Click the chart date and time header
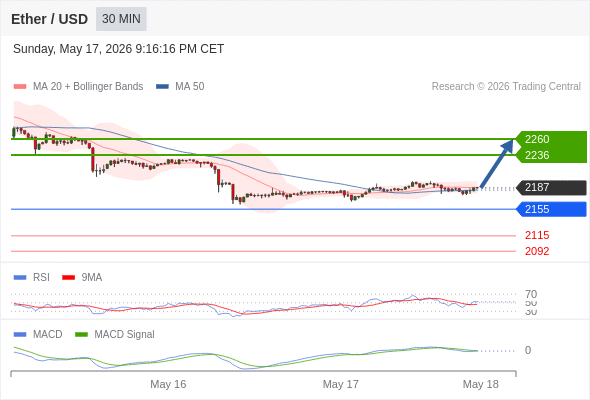 119,49
